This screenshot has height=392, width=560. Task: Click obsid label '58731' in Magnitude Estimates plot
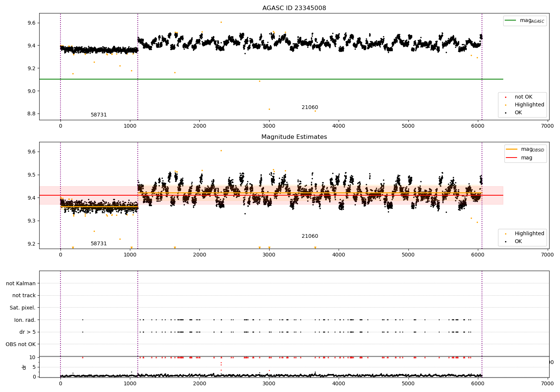click(99, 244)
